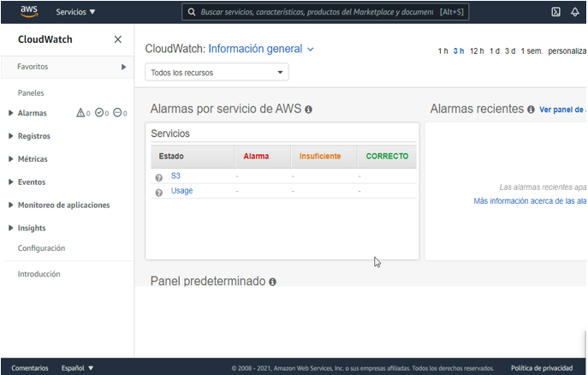Screen dimensions: 588x375
Task: Click info icon beside Panel predeterminado
Action: click(273, 282)
